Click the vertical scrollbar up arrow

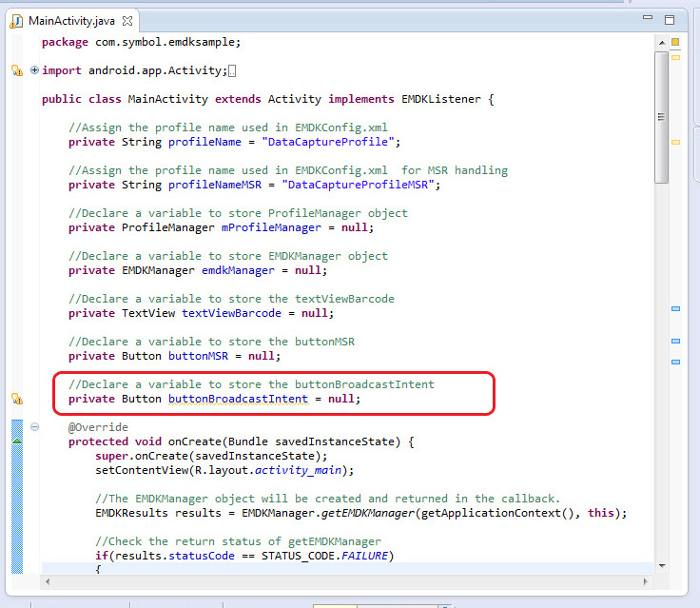coord(661,40)
